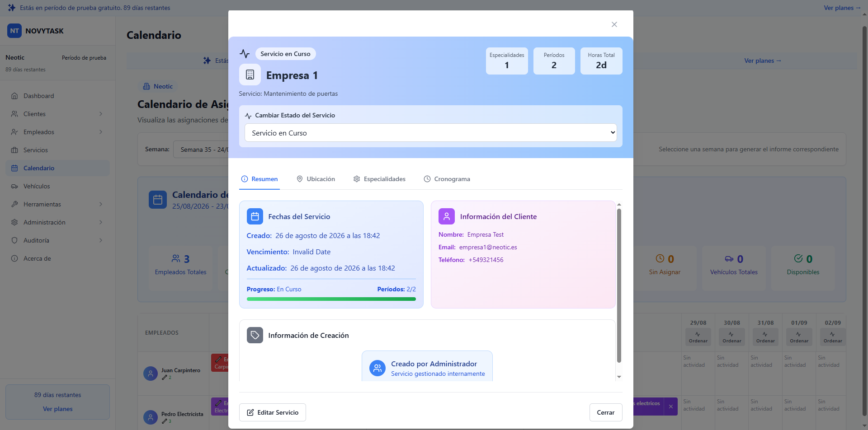
Task: Click the email empresa1@neotic.es
Action: tap(488, 247)
